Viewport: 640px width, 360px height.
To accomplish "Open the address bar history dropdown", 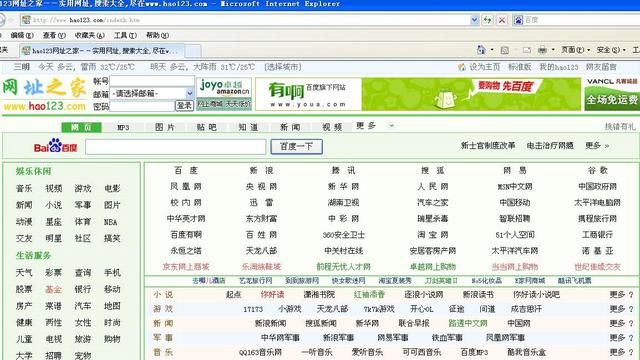I will [x=474, y=20].
